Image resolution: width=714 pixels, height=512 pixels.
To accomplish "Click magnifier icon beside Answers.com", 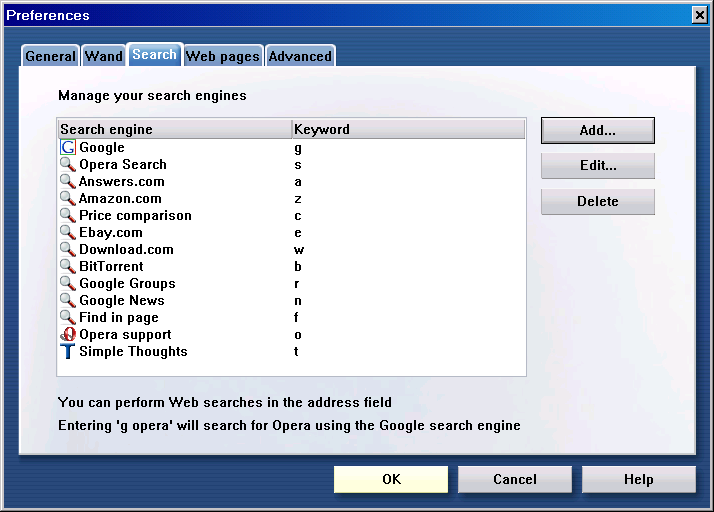I will [x=68, y=181].
